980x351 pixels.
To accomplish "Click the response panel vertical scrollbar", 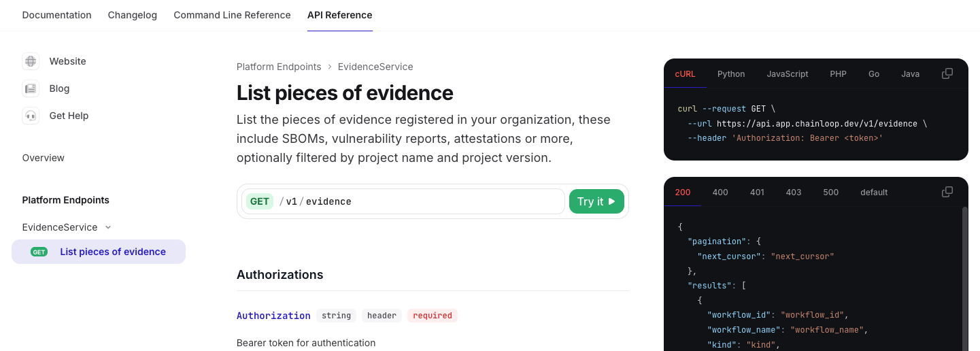I will (x=964, y=279).
